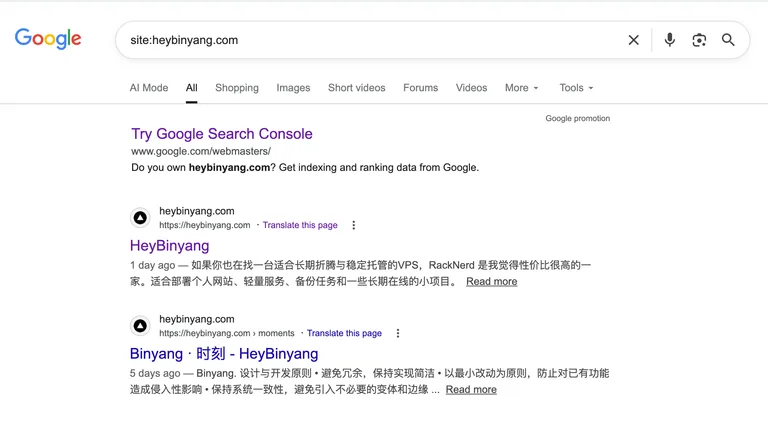Screen dimensions: 768x437
Task: Switch to the AI Mode tab
Action: (x=149, y=88)
